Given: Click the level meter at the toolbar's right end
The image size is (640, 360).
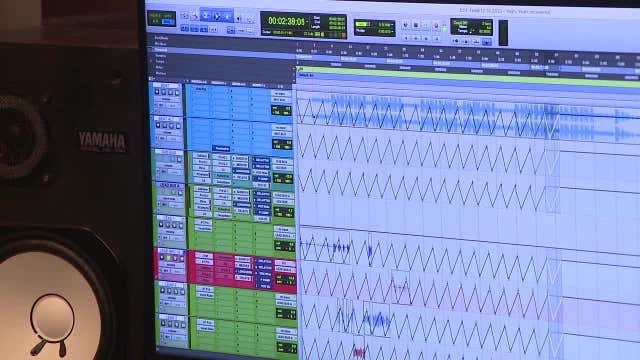Looking at the screenshot, I should point(503,33).
